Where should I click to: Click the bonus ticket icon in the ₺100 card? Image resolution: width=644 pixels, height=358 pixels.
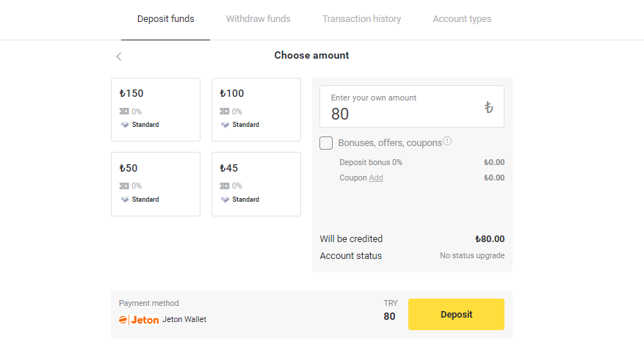pyautogui.click(x=224, y=111)
